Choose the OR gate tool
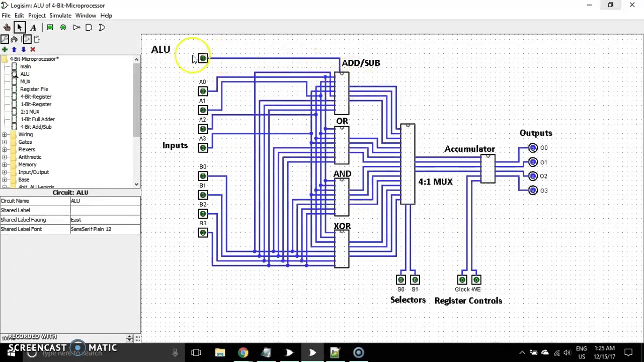 102,27
